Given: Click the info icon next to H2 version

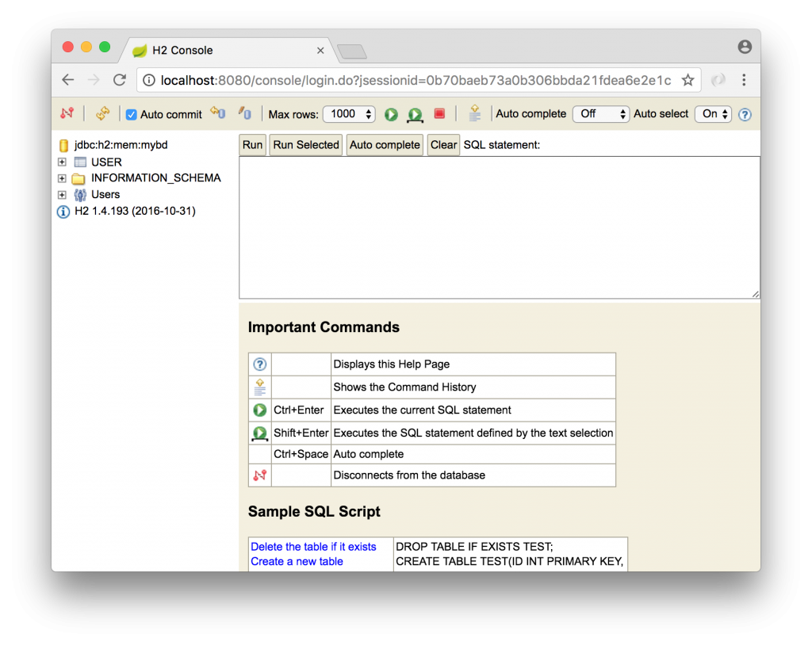Looking at the screenshot, I should pyautogui.click(x=63, y=212).
